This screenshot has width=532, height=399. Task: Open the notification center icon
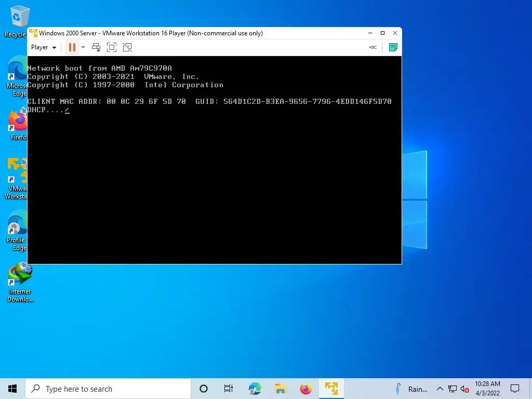515,389
